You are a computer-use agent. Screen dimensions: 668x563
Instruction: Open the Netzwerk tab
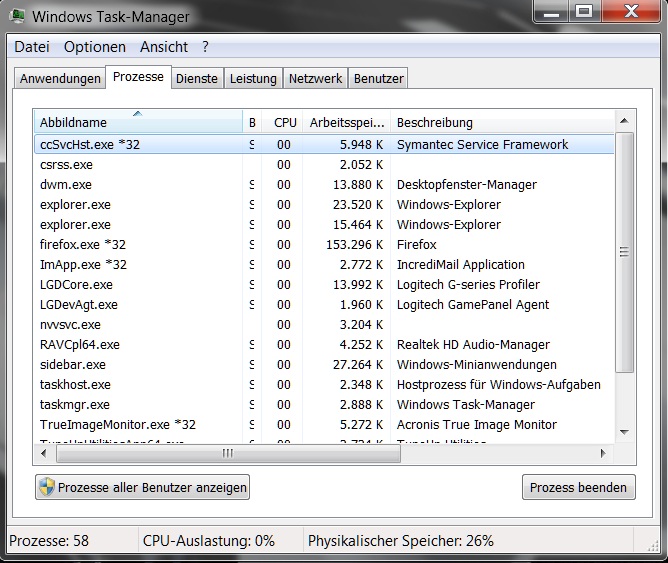point(315,78)
